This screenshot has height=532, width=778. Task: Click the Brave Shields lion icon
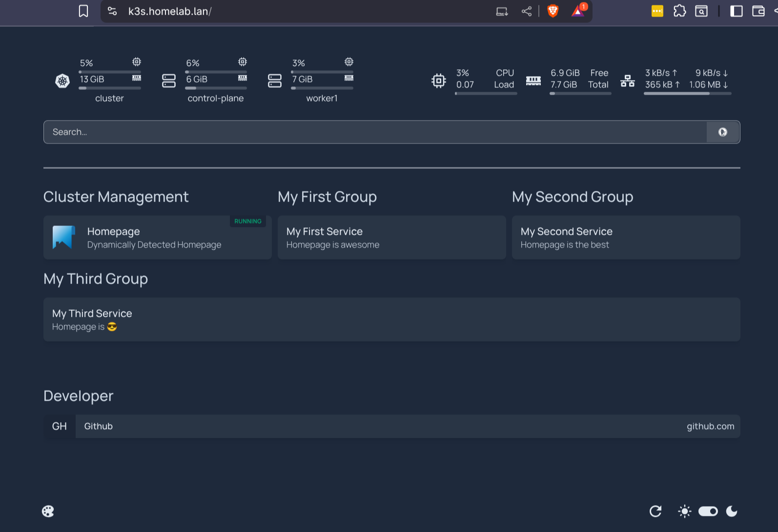click(553, 11)
